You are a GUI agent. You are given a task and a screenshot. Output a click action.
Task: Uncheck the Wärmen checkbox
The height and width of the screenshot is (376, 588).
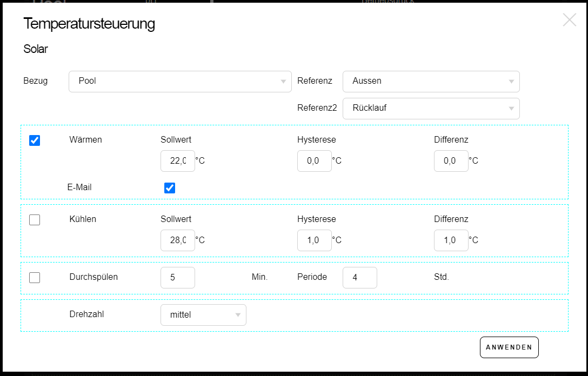(35, 140)
